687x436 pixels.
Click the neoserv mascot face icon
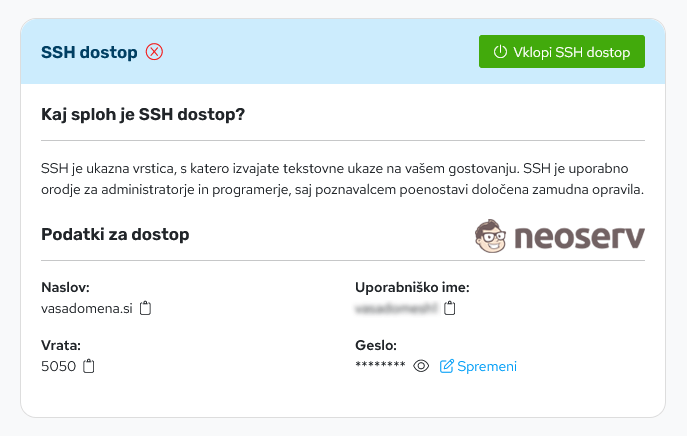(492, 236)
